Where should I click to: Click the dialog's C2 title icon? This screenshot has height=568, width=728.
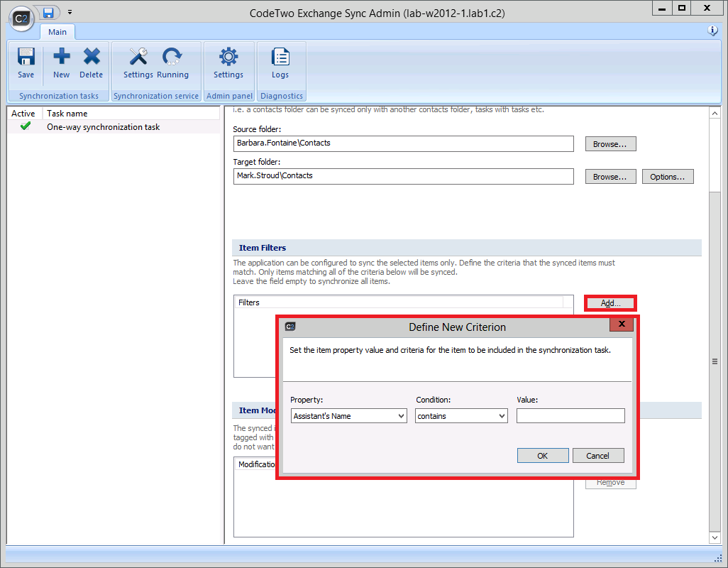click(x=290, y=327)
